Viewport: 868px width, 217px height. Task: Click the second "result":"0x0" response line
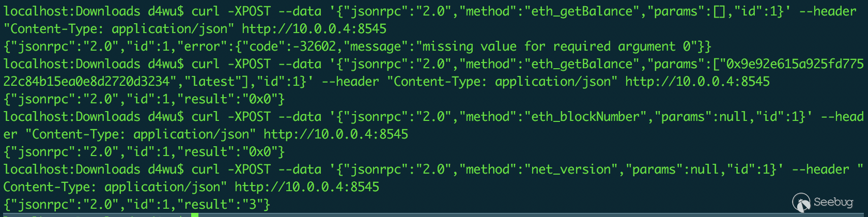click(144, 152)
